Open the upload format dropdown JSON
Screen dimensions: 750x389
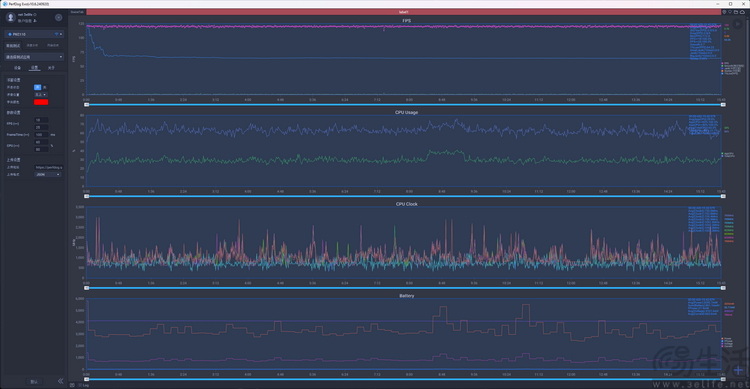[48, 175]
